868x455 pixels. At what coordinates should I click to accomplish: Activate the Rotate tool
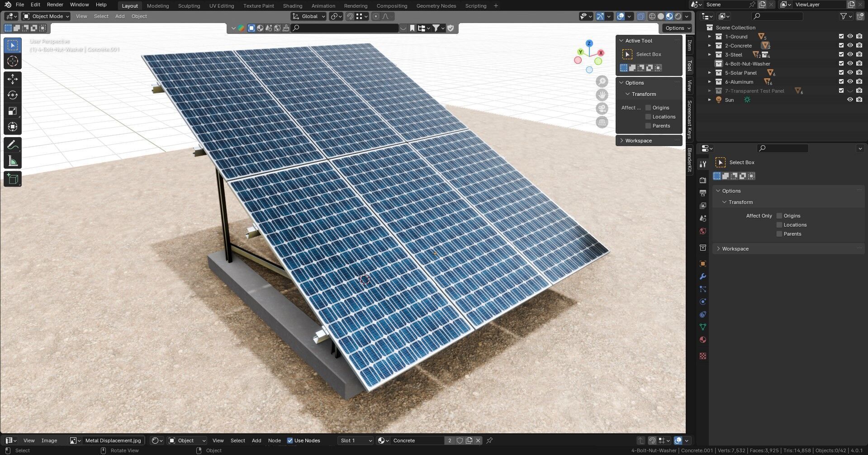pyautogui.click(x=13, y=95)
